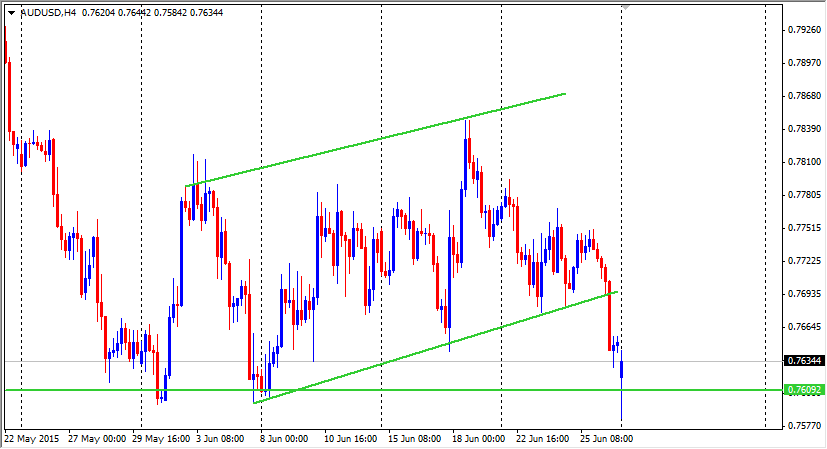Click the 0.78100 price scale value
Image resolution: width=827 pixels, height=449 pixels.
804,162
